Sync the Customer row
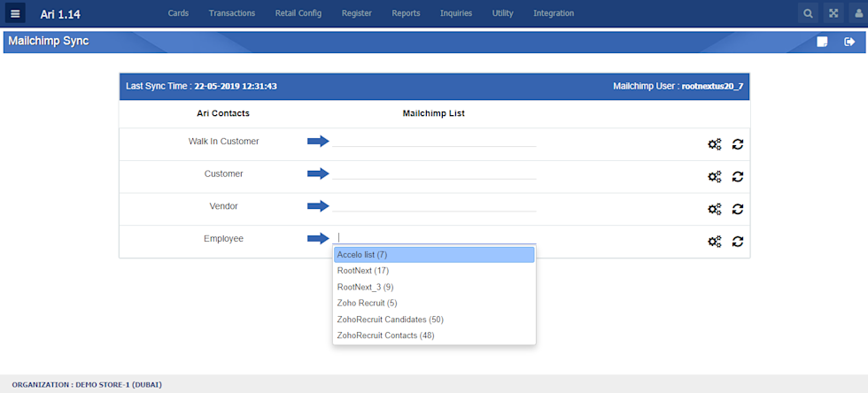 click(x=737, y=176)
